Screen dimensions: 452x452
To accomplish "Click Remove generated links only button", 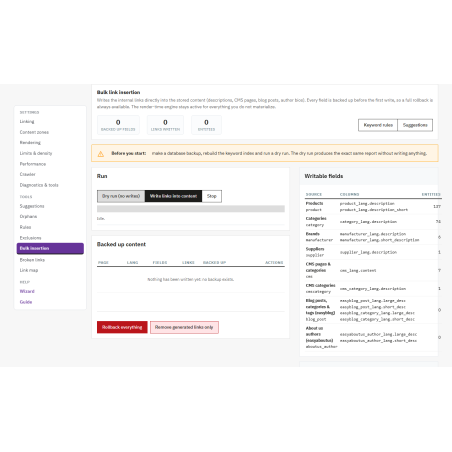I will click(x=184, y=327).
